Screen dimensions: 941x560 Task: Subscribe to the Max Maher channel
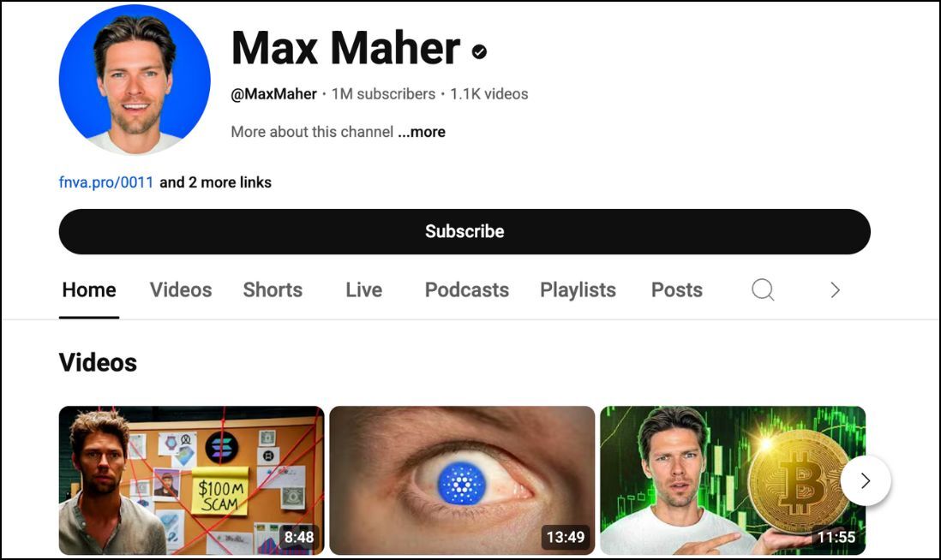click(465, 231)
